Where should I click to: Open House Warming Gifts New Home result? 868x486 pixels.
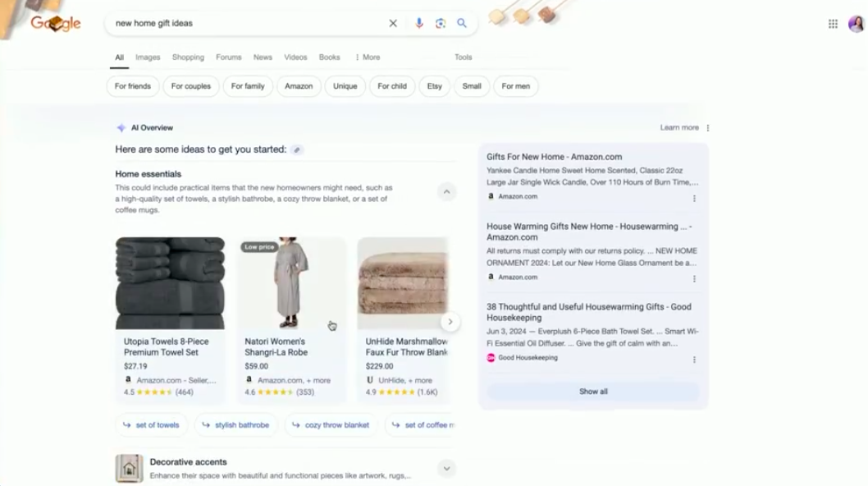589,232
